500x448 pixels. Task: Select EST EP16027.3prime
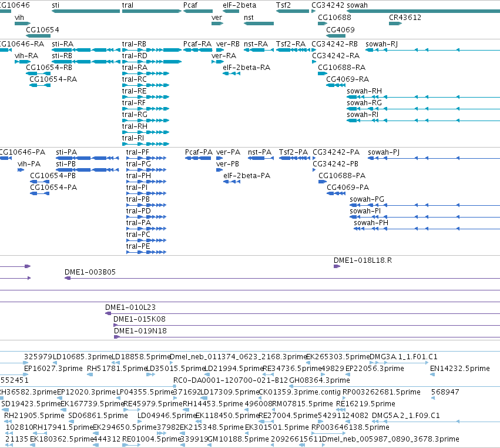coord(26,375)
